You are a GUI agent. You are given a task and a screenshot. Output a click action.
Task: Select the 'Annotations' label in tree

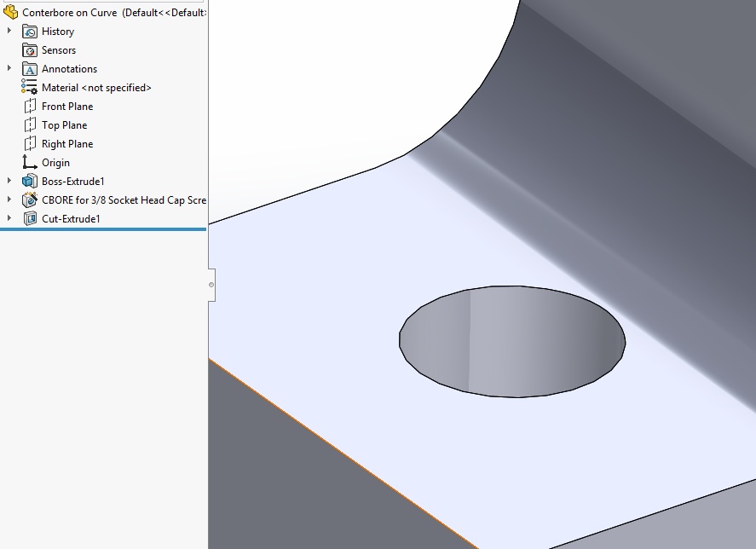[x=69, y=69]
